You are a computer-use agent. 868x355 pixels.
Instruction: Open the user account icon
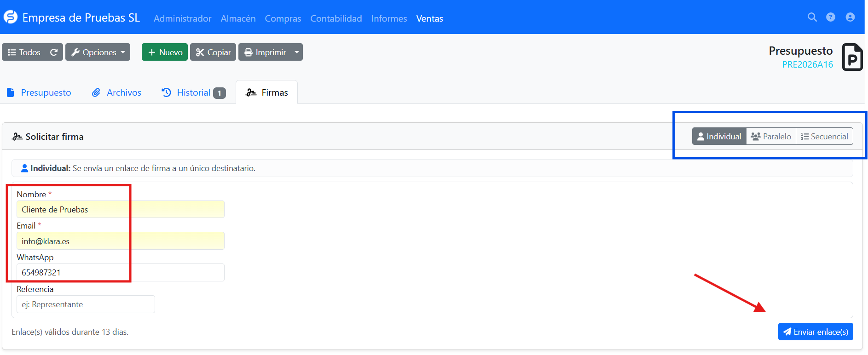(850, 17)
